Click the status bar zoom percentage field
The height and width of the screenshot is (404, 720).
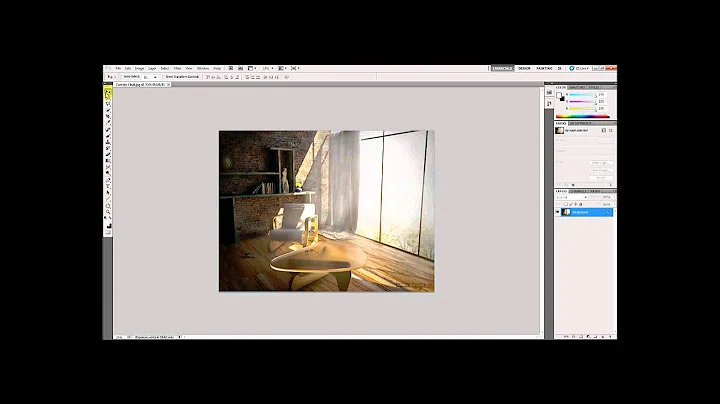click(119, 337)
